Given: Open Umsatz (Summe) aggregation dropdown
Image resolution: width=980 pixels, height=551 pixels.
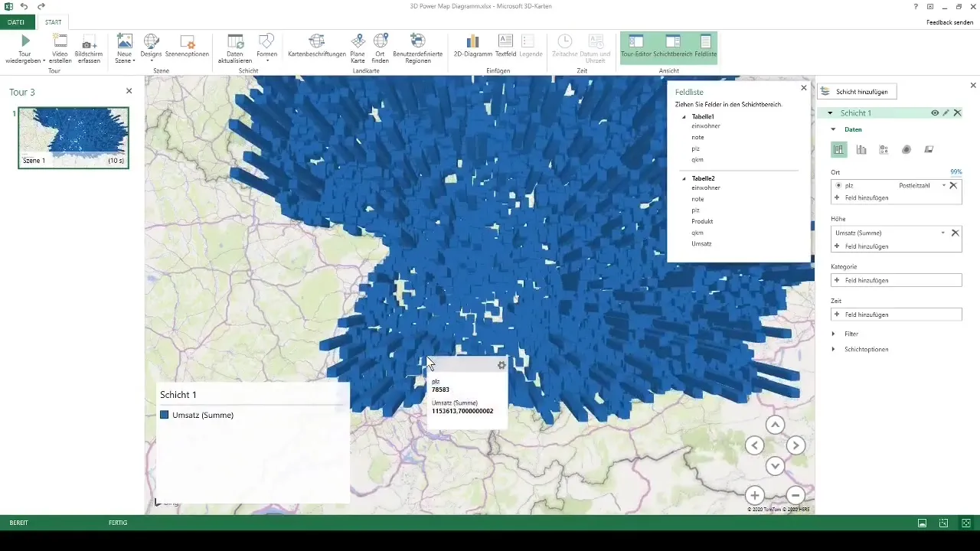Looking at the screenshot, I should click(x=942, y=233).
